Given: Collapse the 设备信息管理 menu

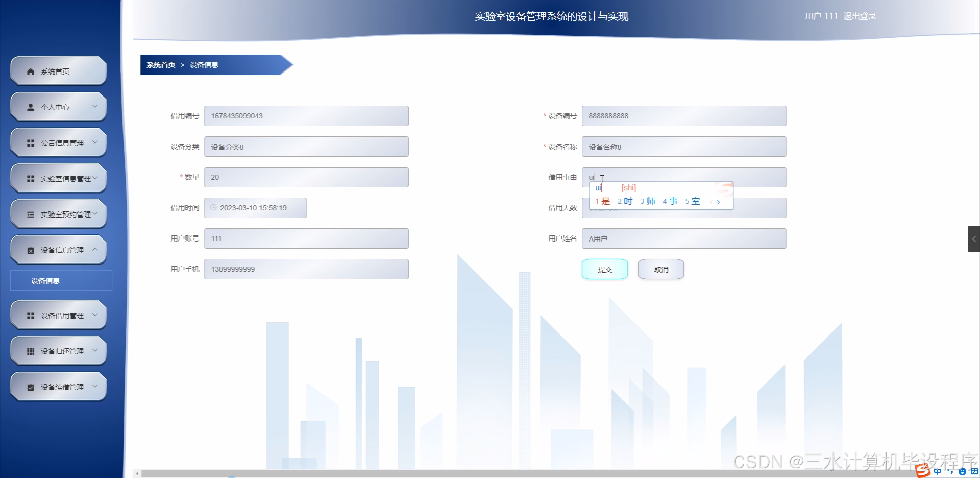Looking at the screenshot, I should [x=95, y=250].
